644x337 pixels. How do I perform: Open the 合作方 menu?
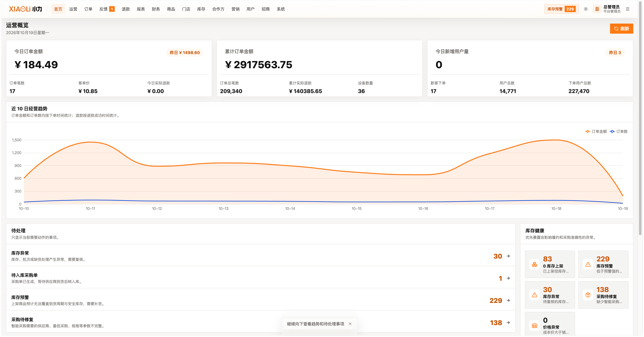tap(218, 9)
